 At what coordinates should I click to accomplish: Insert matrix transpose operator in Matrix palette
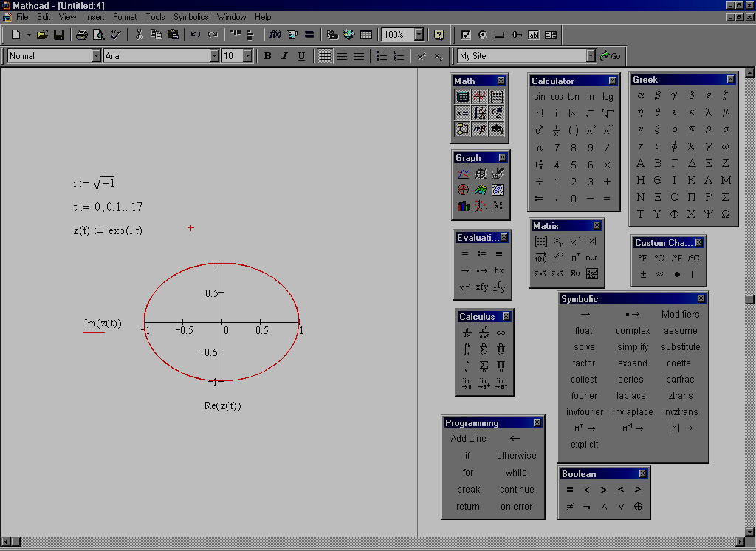coord(575,258)
